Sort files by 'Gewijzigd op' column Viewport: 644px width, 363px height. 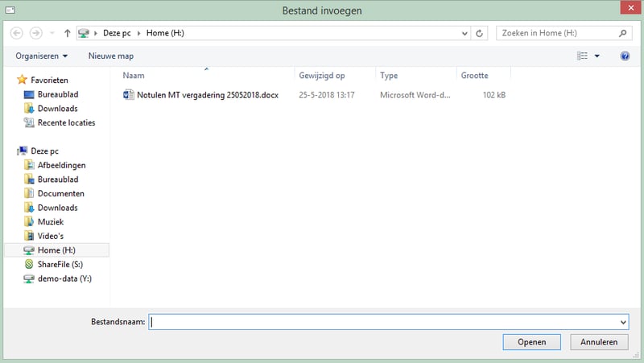click(x=321, y=76)
